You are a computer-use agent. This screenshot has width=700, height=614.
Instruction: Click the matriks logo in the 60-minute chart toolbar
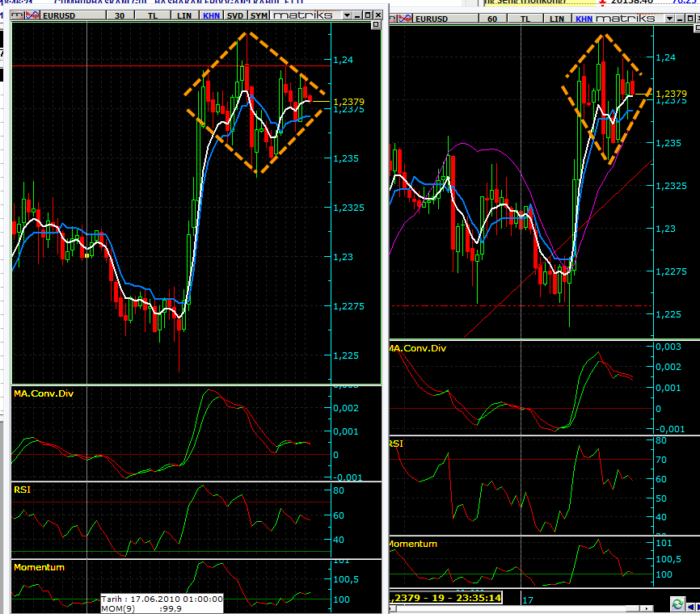[x=626, y=19]
